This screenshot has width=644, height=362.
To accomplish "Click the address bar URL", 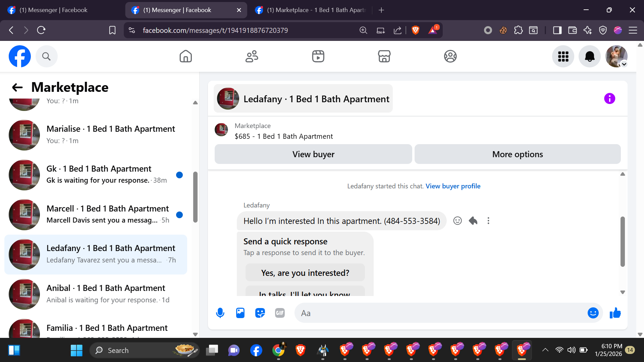I will [215, 31].
